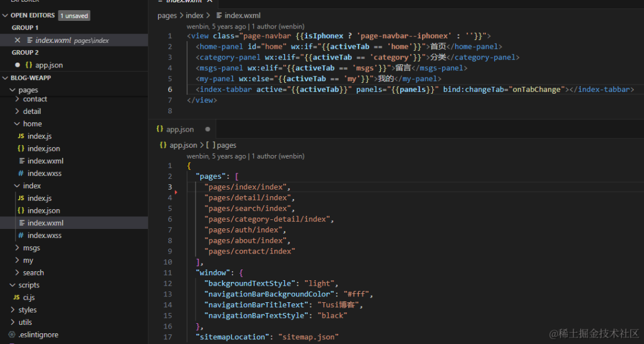Image resolution: width=644 pixels, height=344 pixels.
Task: Expand the msgs folder
Action: 17,247
